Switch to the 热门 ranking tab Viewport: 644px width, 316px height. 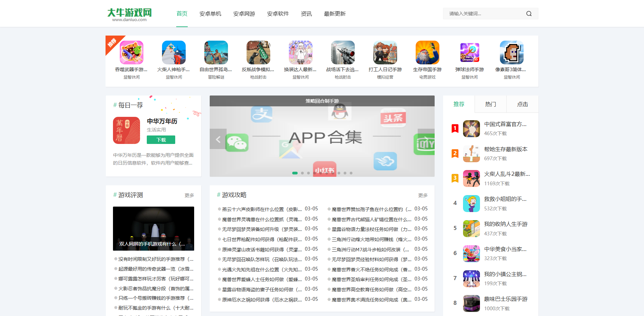click(490, 104)
